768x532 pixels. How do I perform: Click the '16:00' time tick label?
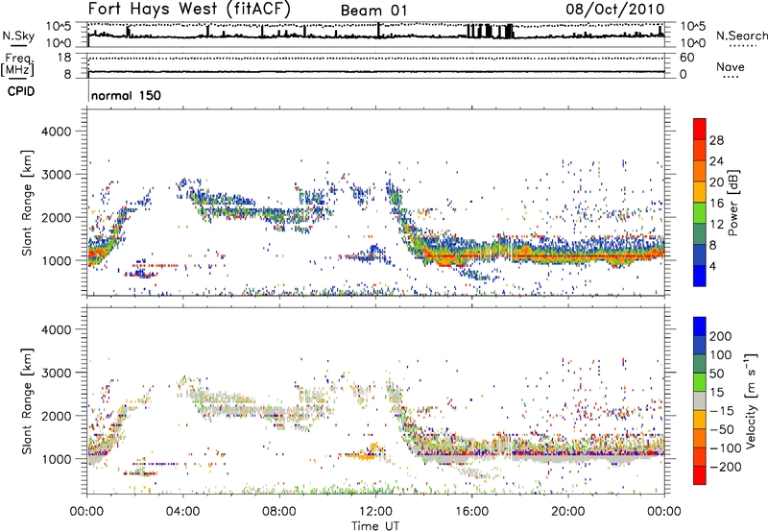pyautogui.click(x=471, y=512)
